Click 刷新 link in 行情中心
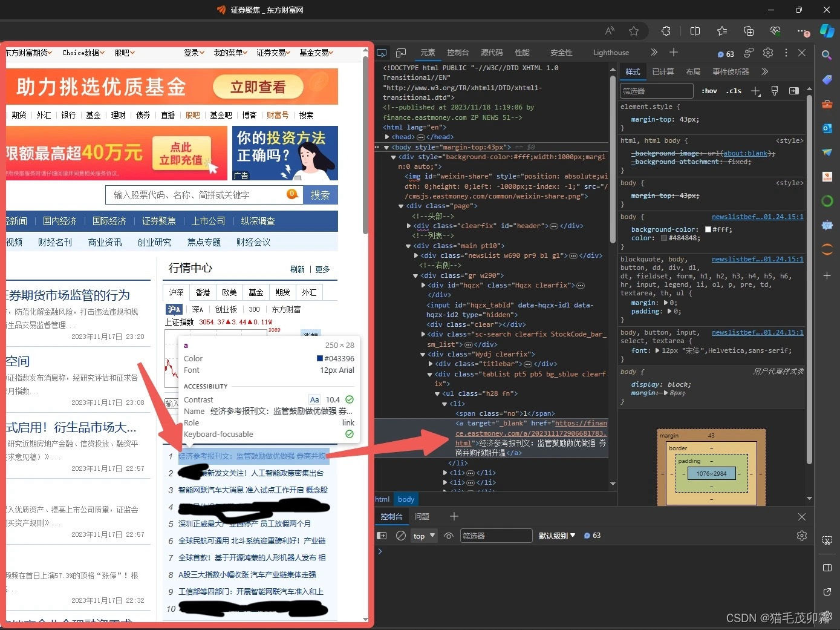The image size is (840, 630). click(x=298, y=269)
